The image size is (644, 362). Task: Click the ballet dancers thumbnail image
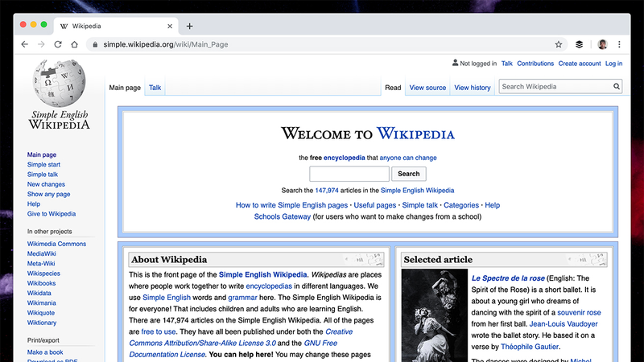435,315
